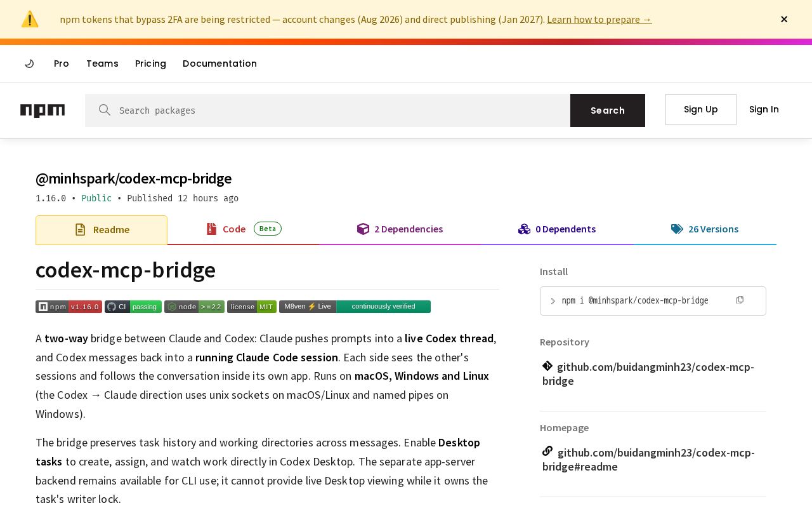Click the Readme document icon
The image size is (812, 508).
pyautogui.click(x=80, y=230)
